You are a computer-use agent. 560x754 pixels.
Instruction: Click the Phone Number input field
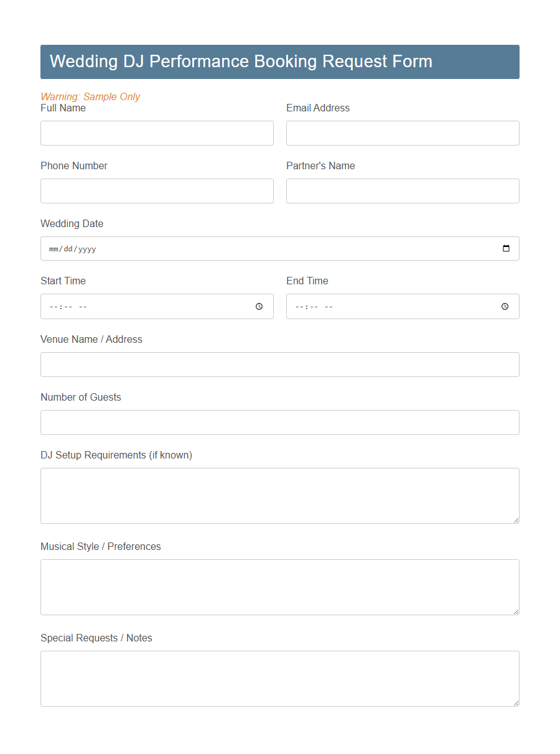tap(157, 190)
